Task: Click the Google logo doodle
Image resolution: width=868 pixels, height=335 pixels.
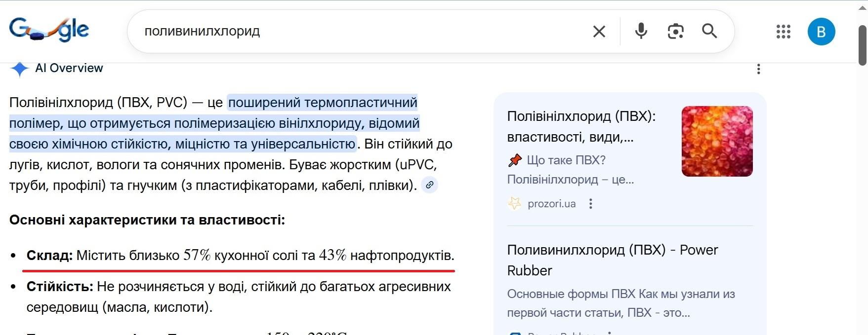Action: 49,30
